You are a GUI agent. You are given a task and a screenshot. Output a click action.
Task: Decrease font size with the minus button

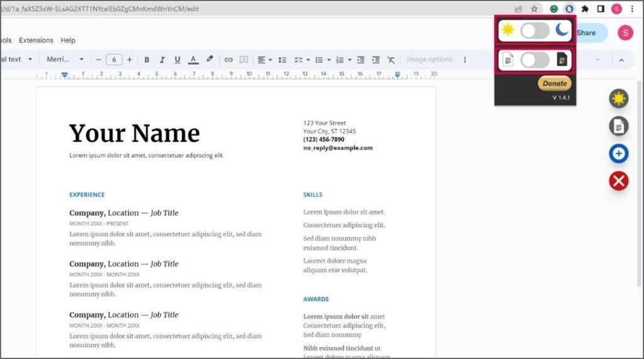[99, 60]
